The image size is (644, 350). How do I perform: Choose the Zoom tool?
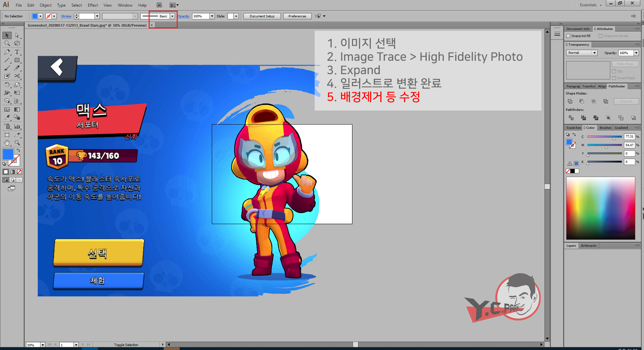pos(17,143)
